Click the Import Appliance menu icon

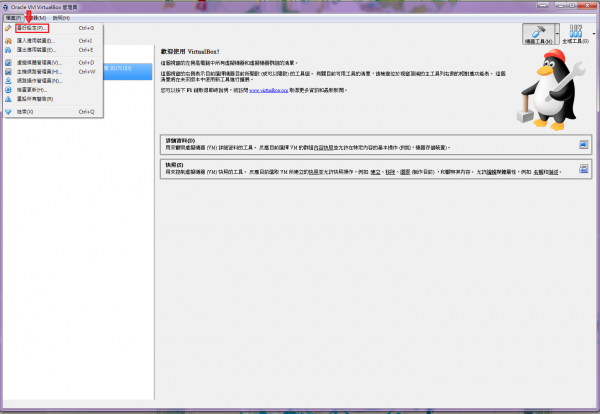8,42
